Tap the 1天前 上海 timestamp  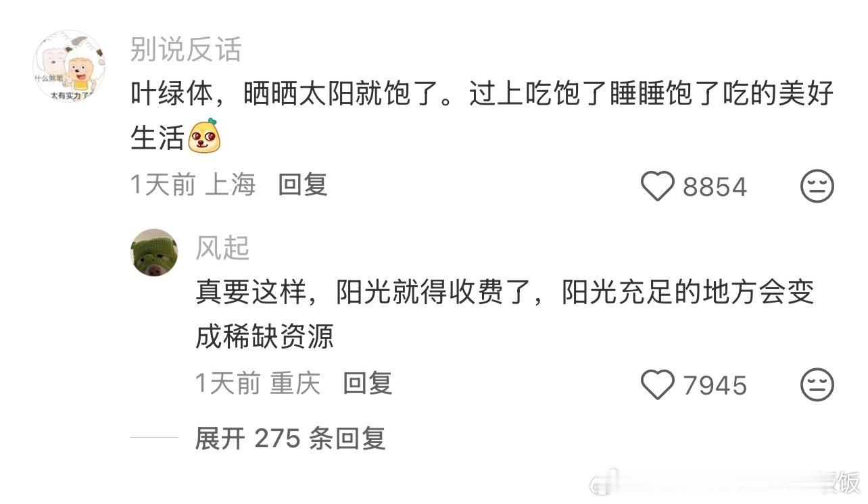(x=193, y=184)
